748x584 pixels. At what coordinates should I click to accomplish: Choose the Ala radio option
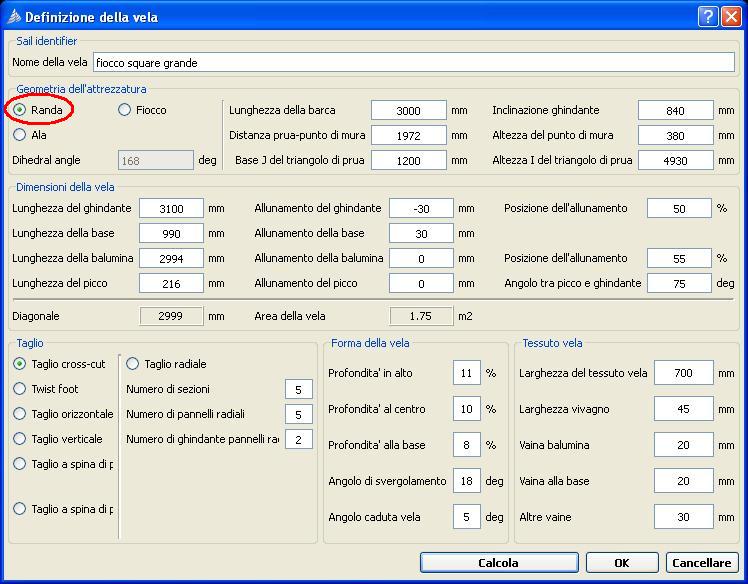click(20, 135)
